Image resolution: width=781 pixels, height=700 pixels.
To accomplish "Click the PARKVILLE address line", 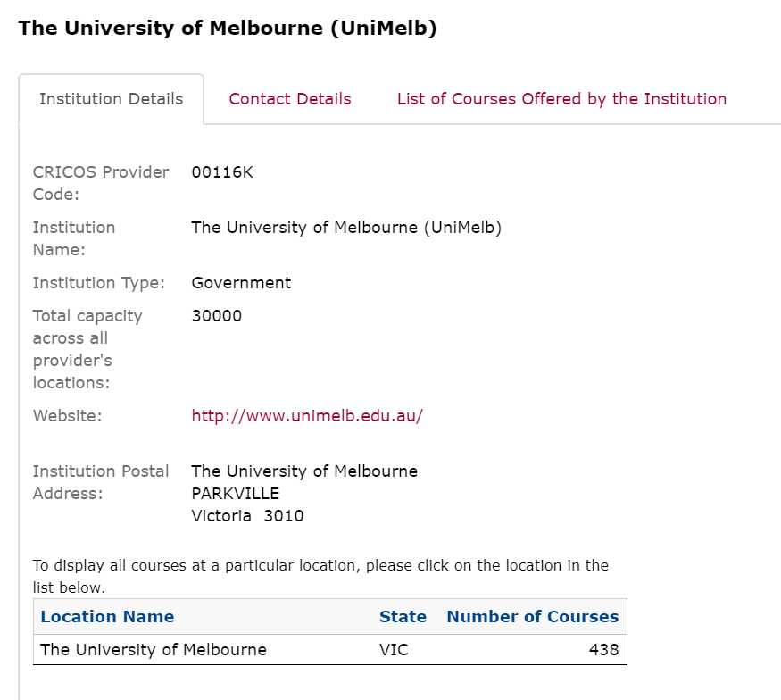I will pos(235,493).
